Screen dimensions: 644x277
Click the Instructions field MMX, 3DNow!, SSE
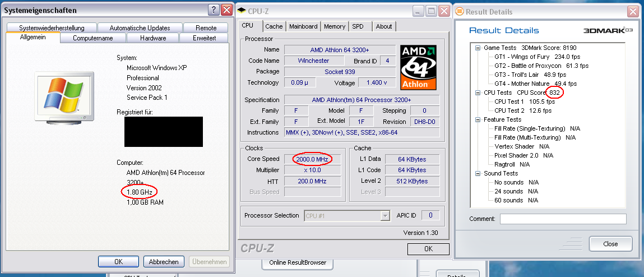click(x=362, y=133)
